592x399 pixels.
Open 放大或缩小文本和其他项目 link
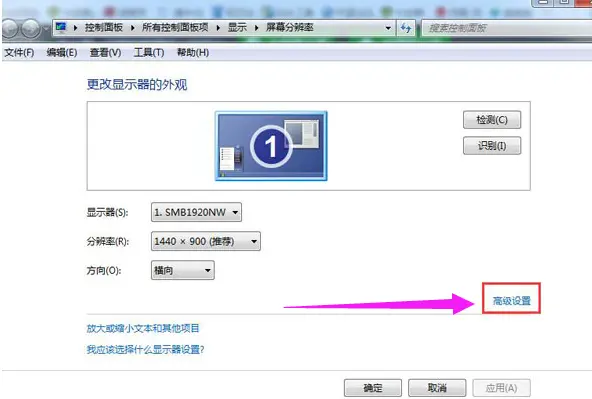143,328
